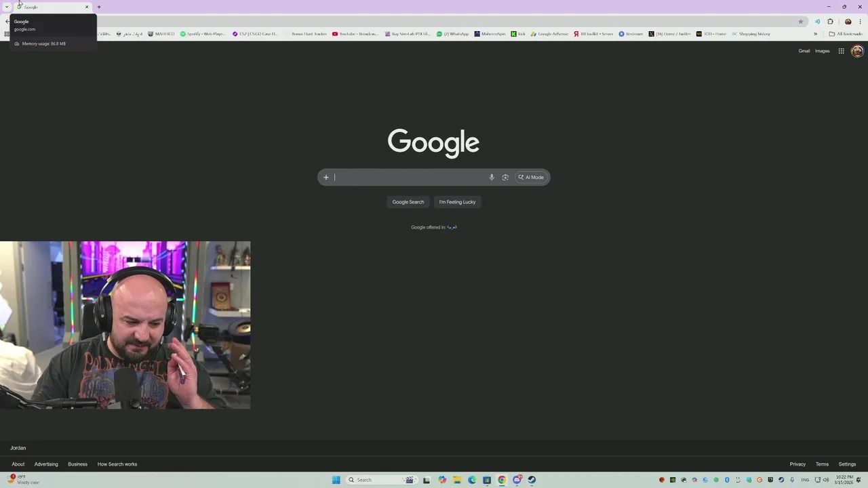The image size is (868, 488).
Task: Open the kick bookmark
Action: pos(518,34)
